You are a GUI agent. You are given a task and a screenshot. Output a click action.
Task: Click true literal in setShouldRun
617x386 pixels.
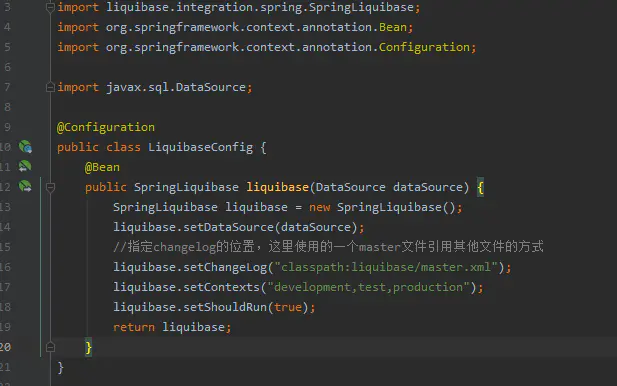pos(288,307)
